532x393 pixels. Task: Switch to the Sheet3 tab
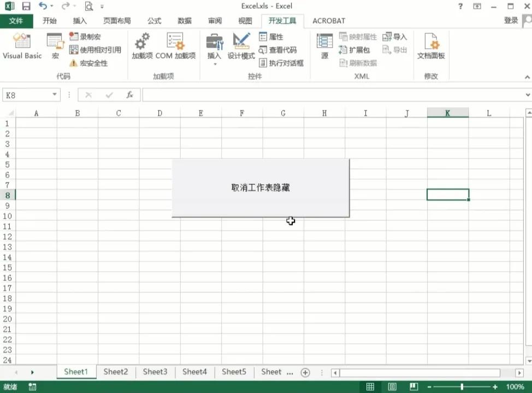point(155,372)
